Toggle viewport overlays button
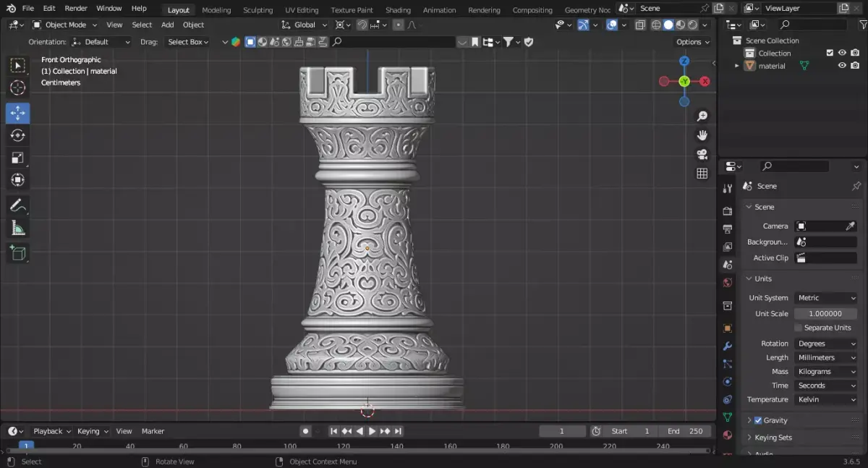This screenshot has height=468, width=868. point(612,25)
